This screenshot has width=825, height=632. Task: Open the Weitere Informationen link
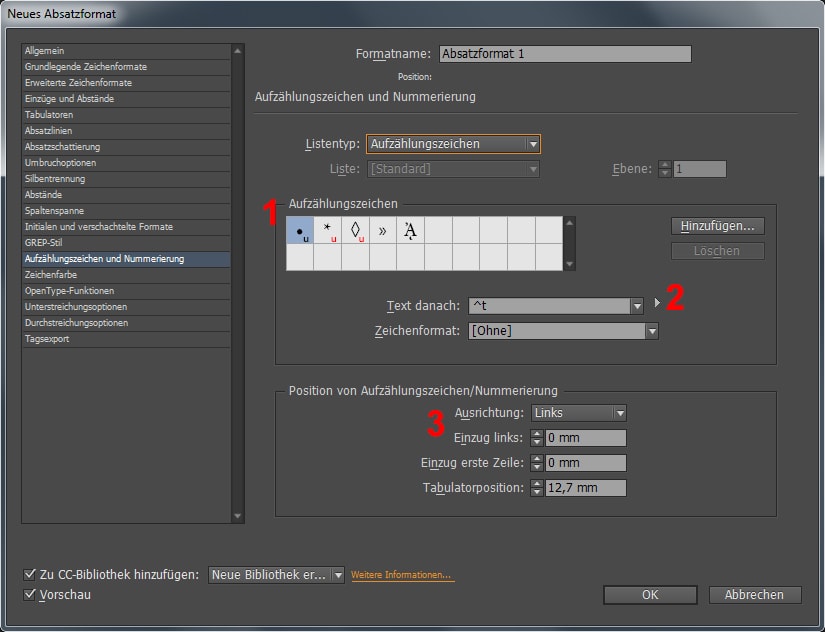tap(401, 576)
